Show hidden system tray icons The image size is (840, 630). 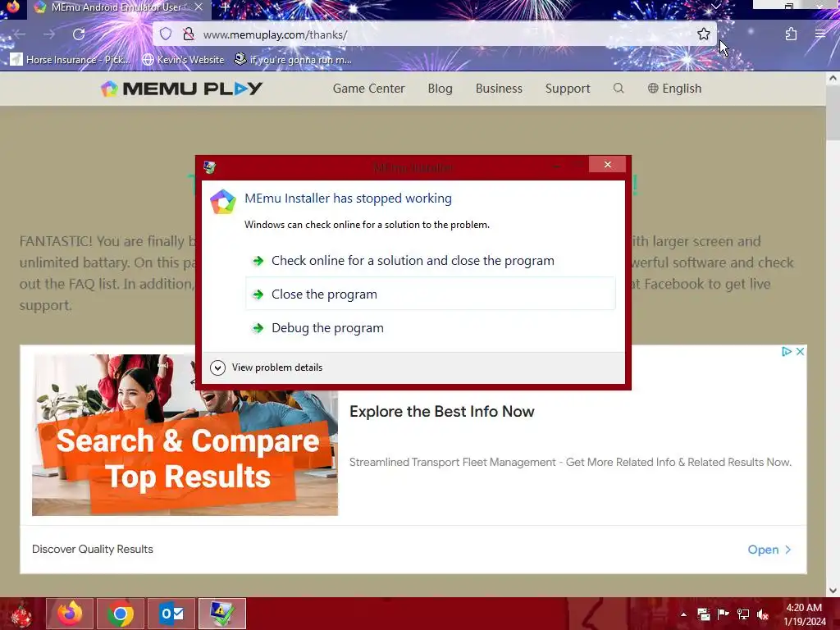coord(683,614)
